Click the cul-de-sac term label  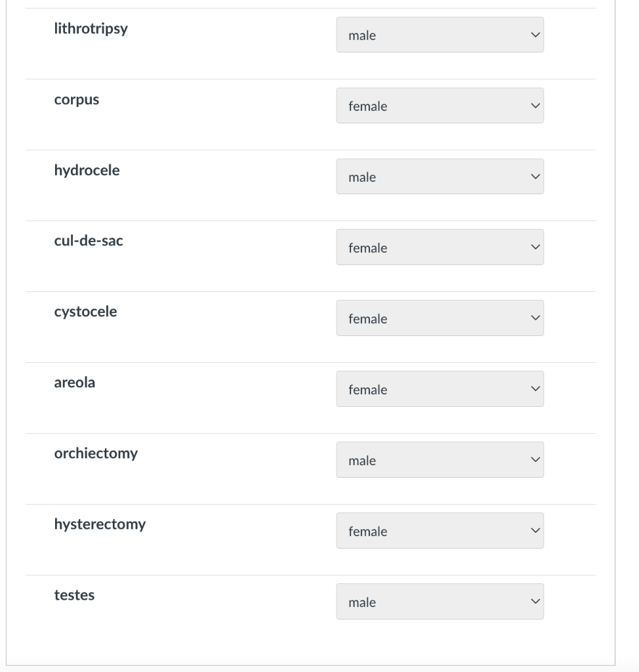89,241
